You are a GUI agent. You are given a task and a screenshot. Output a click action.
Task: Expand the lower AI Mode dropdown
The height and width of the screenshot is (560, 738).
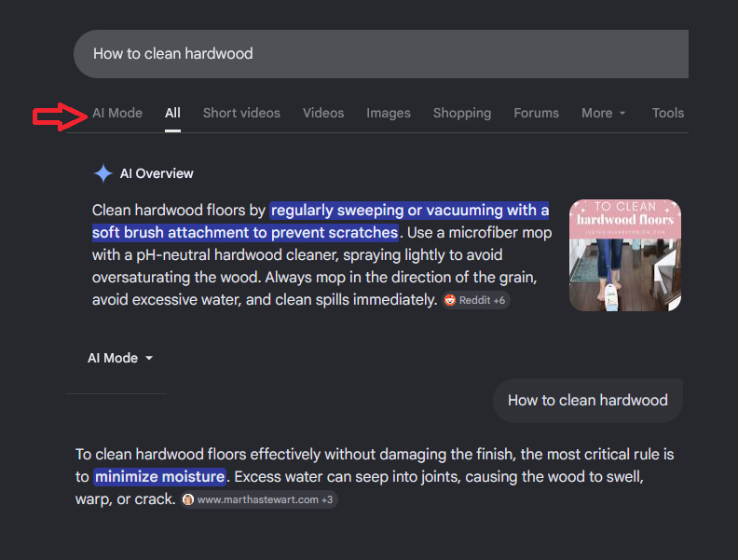pyautogui.click(x=120, y=358)
